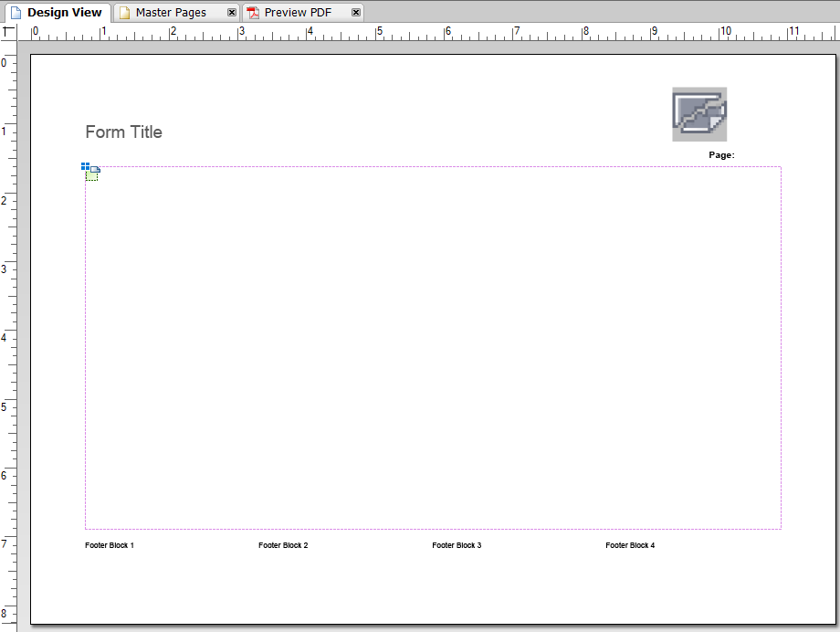
Task: Select Footer Block 1 text
Action: coord(110,545)
